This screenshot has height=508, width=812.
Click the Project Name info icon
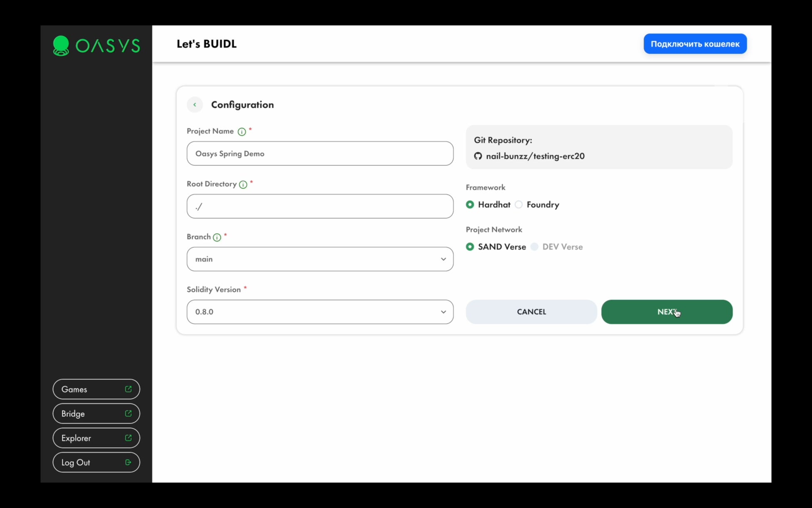pos(242,132)
